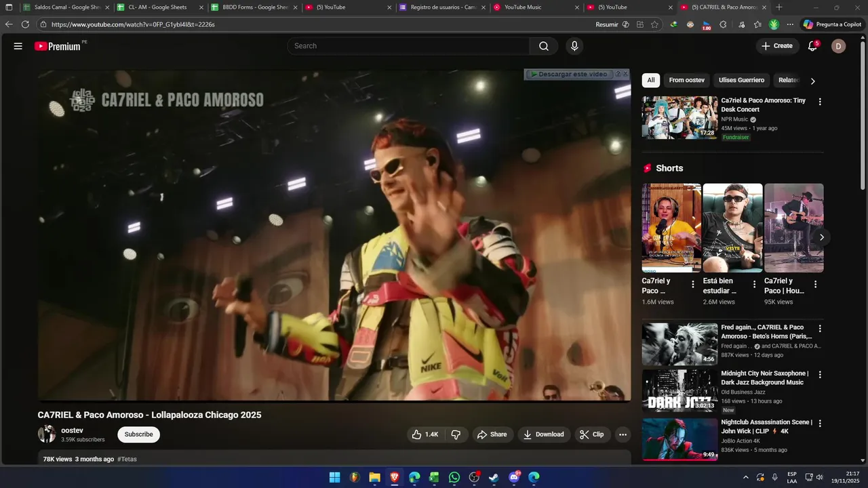Open browser extensions puzzle icon
This screenshot has height=488, width=868.
(723, 24)
